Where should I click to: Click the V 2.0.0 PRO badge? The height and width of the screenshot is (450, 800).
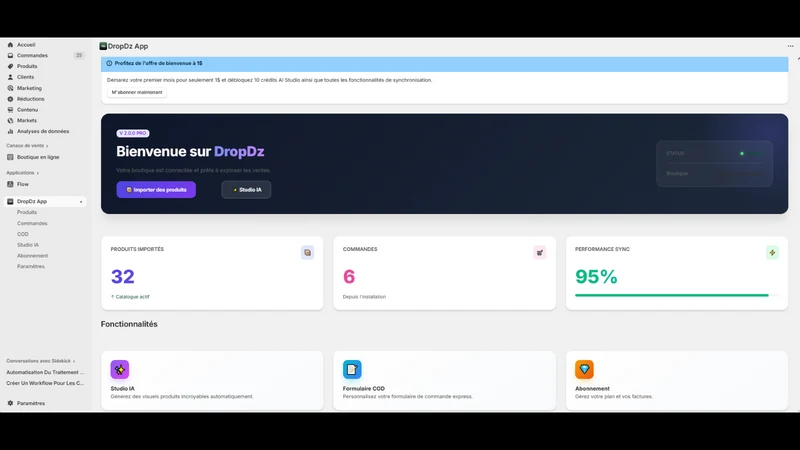(133, 133)
